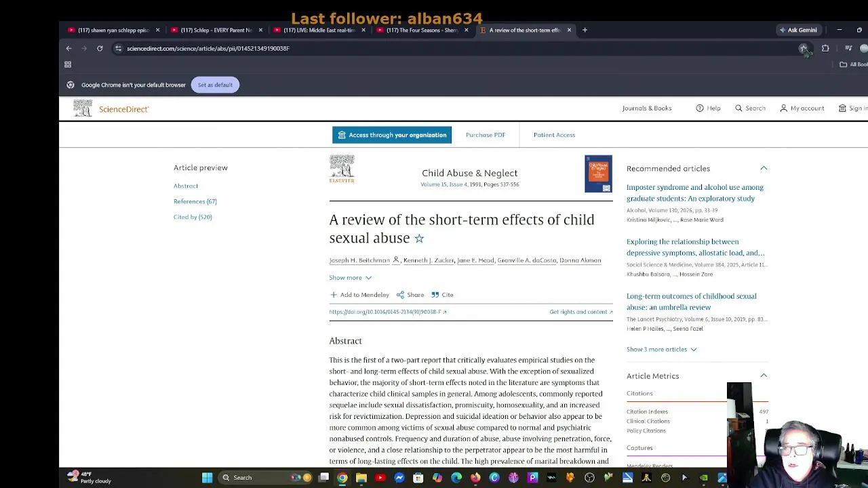This screenshot has width=868, height=488.
Task: Open the ScienceDirect Search
Action: [x=751, y=108]
